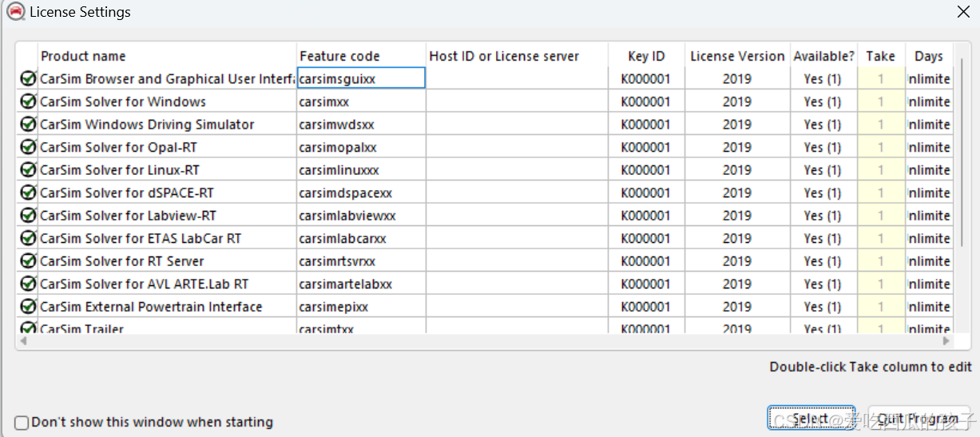Click Days value in CarSim Solver for Windows row
Screen dimensions: 980x437
tap(929, 101)
